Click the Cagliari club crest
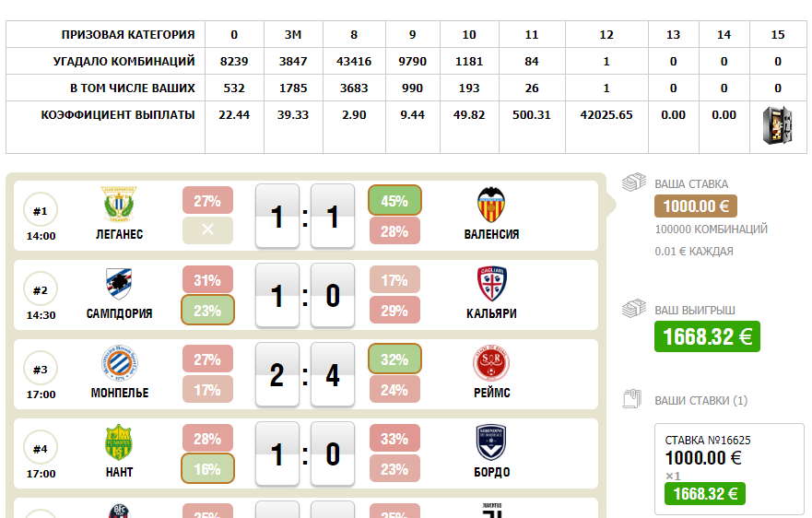 (x=491, y=284)
